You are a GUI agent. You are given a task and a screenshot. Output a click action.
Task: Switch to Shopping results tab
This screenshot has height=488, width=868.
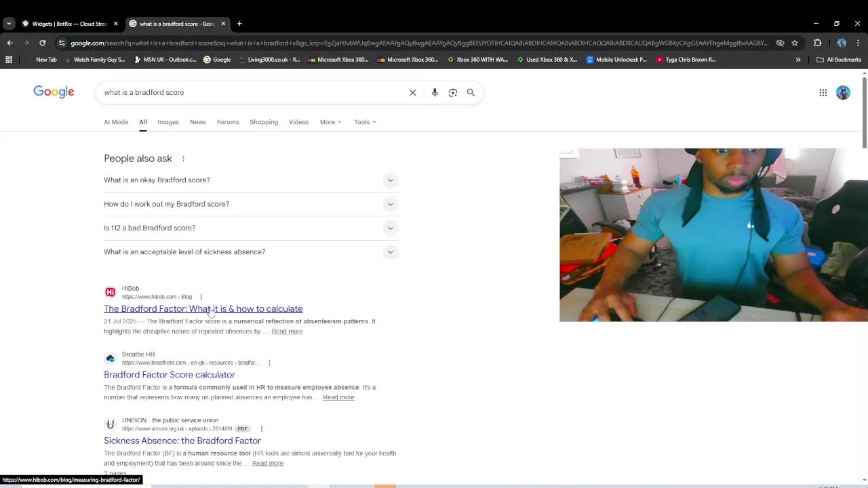tap(264, 122)
